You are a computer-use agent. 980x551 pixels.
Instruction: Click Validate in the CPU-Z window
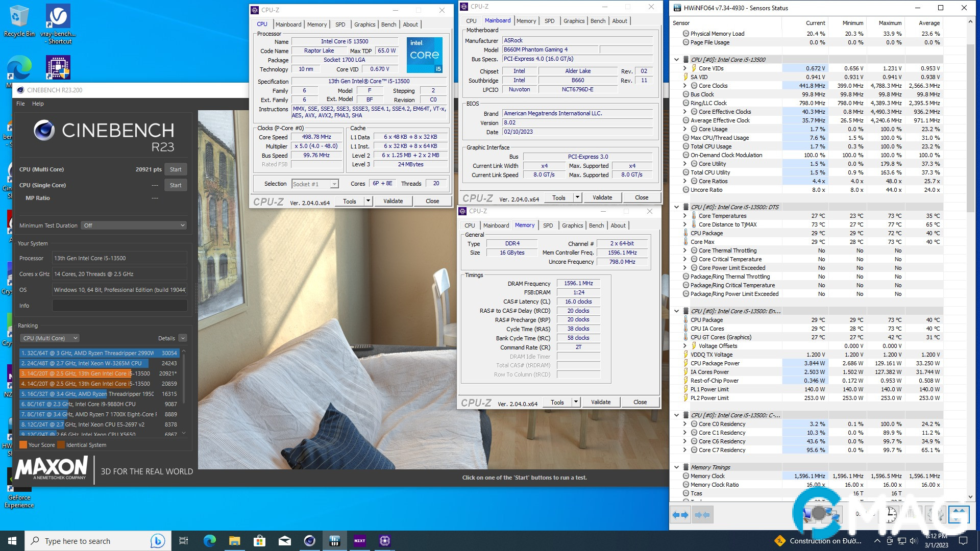(393, 201)
